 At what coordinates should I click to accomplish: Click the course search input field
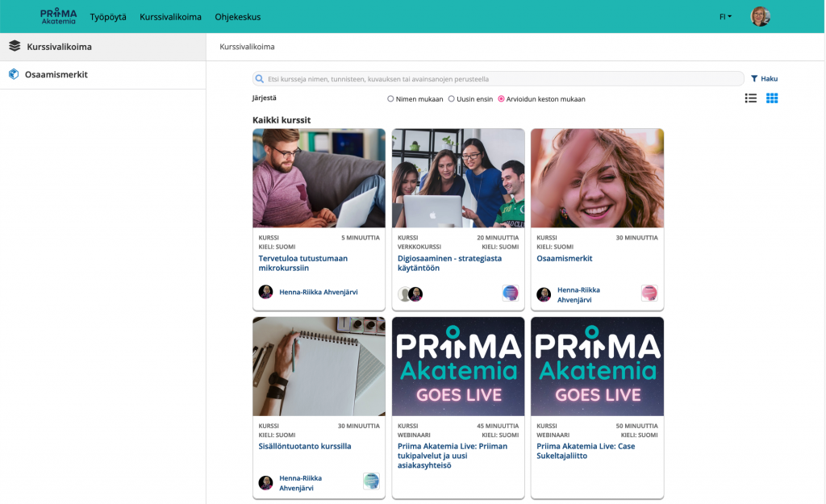coord(498,79)
